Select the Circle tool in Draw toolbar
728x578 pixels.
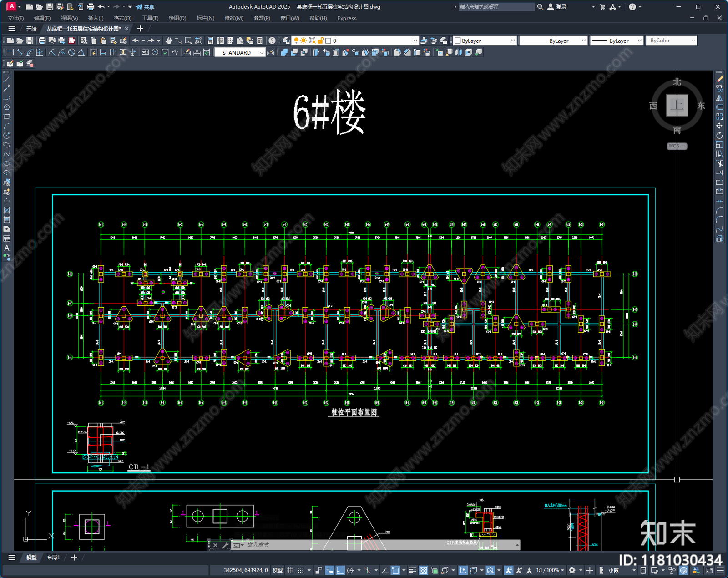point(7,135)
